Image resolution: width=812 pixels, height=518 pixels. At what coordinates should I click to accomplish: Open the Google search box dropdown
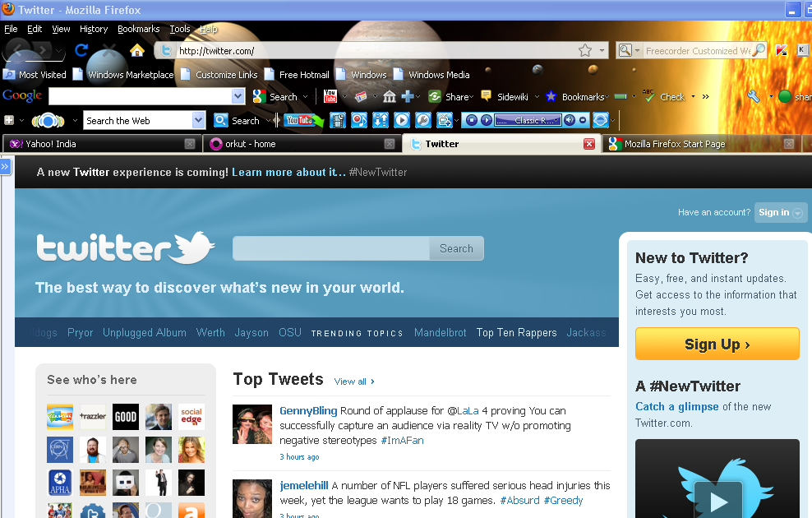(x=238, y=96)
